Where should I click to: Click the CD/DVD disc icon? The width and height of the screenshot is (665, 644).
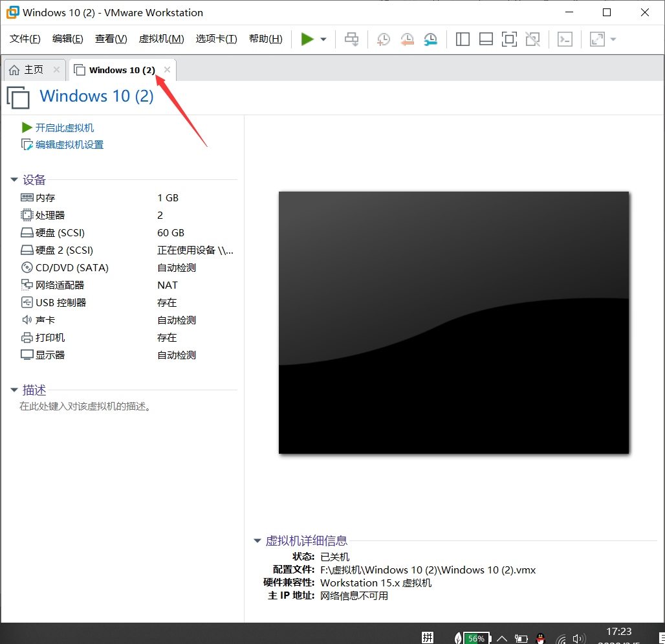(x=27, y=267)
